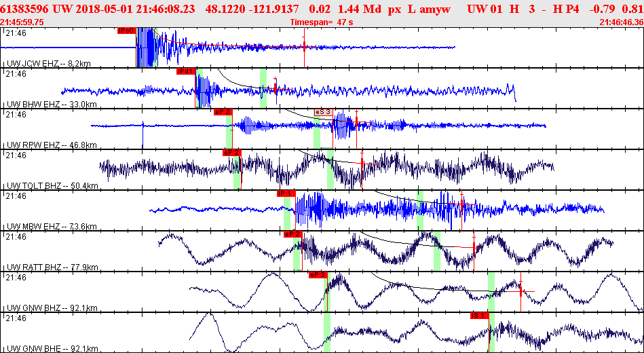Select the red coda end marker on GNW BHZ trace
644x353 pixels.
(x=520, y=291)
